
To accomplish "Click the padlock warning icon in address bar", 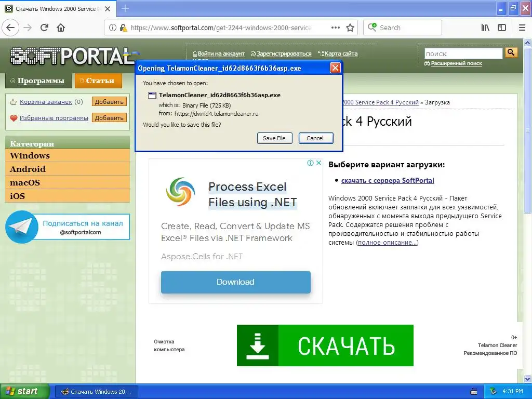I will coord(123,28).
